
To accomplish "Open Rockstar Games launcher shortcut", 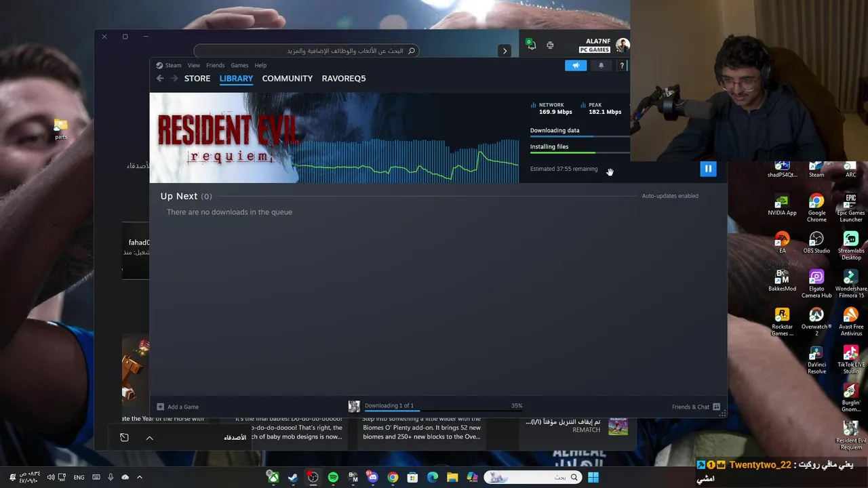I will 782,323.
